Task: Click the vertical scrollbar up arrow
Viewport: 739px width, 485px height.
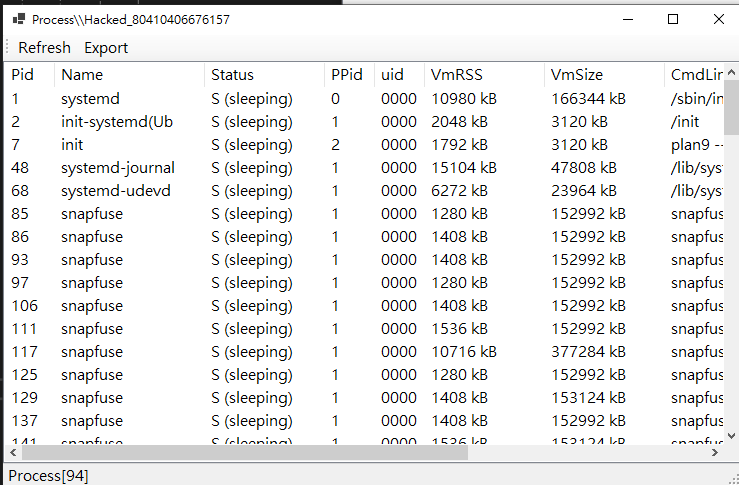Action: (731, 69)
